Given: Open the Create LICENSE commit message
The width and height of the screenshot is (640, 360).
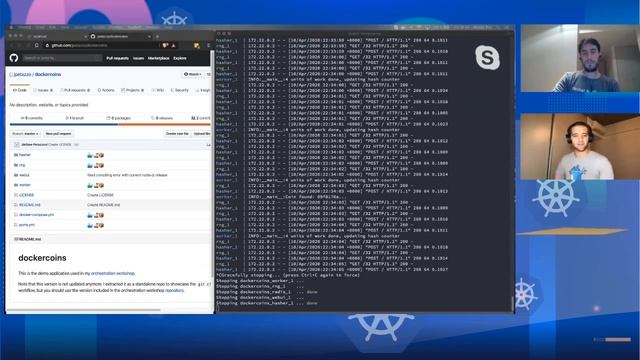Looking at the screenshot, I should click(x=100, y=195).
